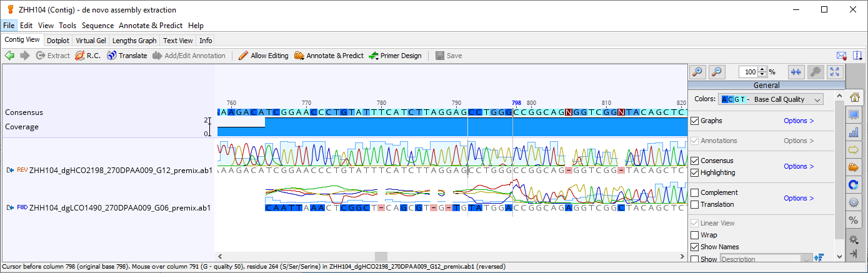Open the settings gear dropdown in sidebar

[x=854, y=239]
